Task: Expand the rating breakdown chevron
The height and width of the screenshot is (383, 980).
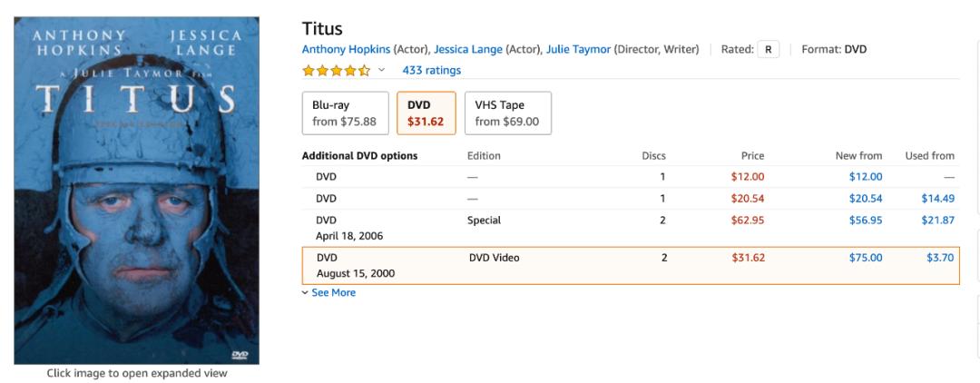Action: coord(381,71)
